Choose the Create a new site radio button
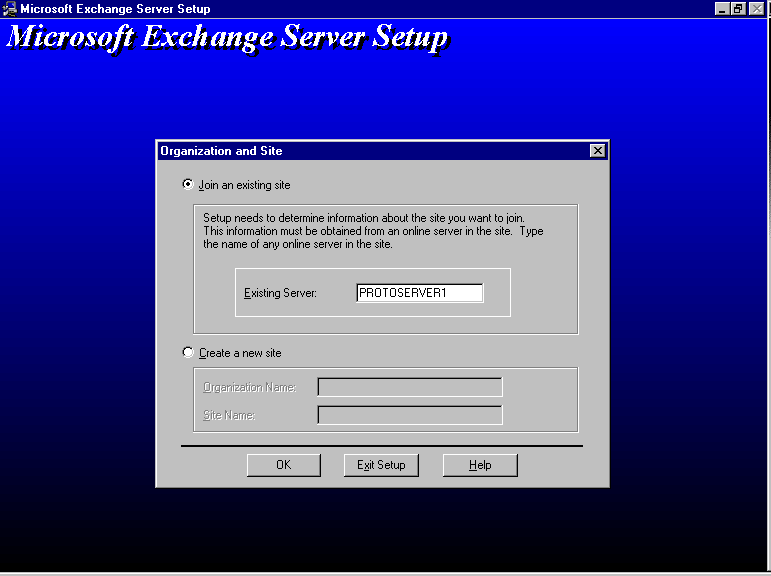Image resolution: width=771 pixels, height=576 pixels. click(188, 352)
